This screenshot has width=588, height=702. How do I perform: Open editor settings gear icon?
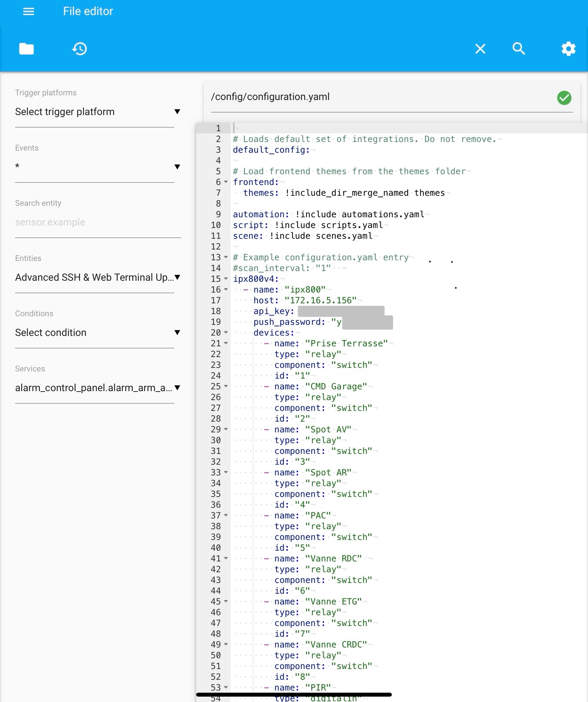tap(568, 49)
